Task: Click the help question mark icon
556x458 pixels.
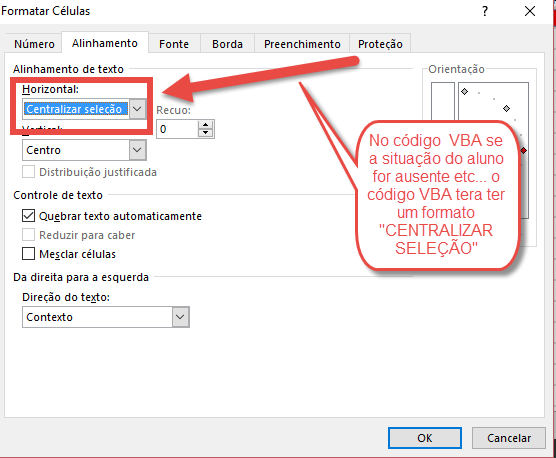Action: [485, 11]
